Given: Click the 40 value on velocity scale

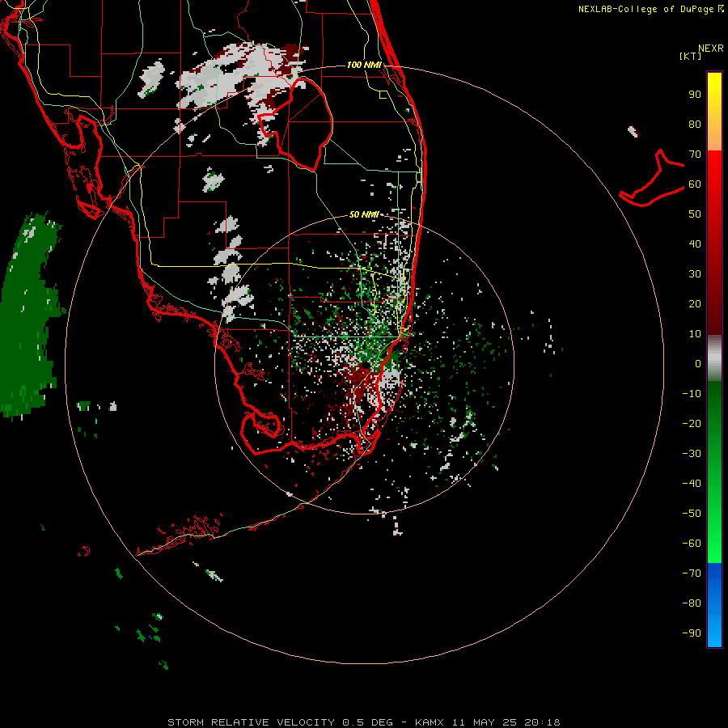Looking at the screenshot, I should point(695,243).
